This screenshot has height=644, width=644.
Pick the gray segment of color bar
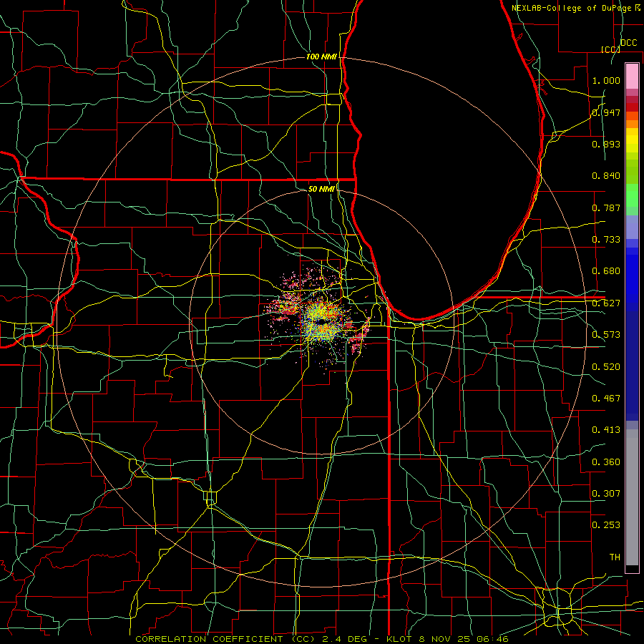click(632, 497)
